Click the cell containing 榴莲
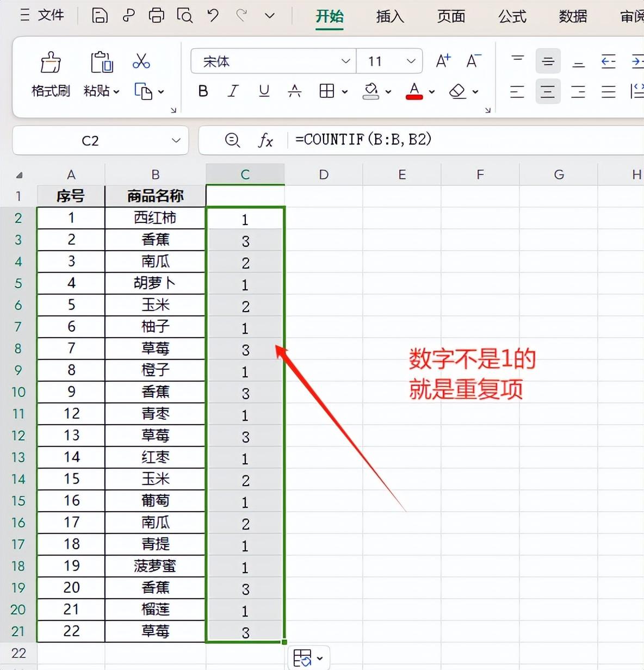644x670 pixels. (x=156, y=609)
